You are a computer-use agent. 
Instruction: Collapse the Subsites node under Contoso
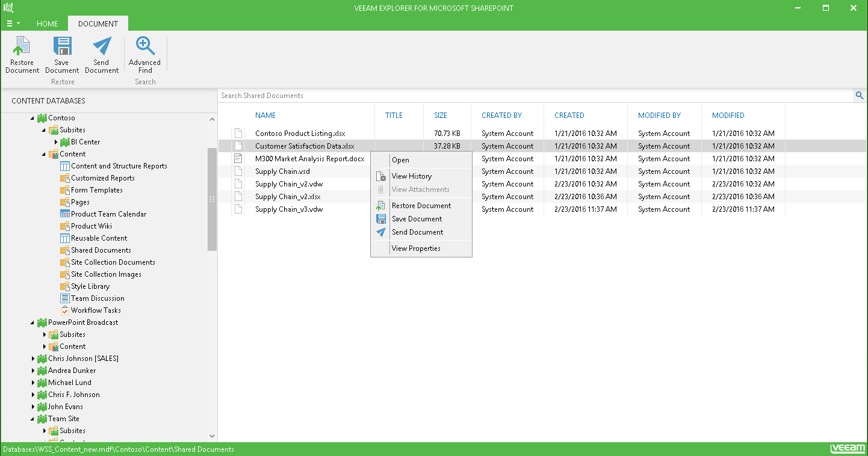point(44,130)
